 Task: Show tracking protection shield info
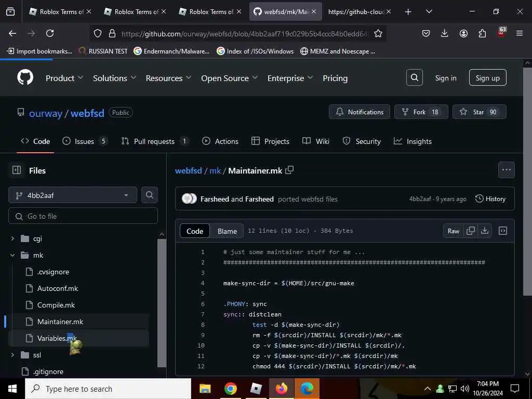98,33
